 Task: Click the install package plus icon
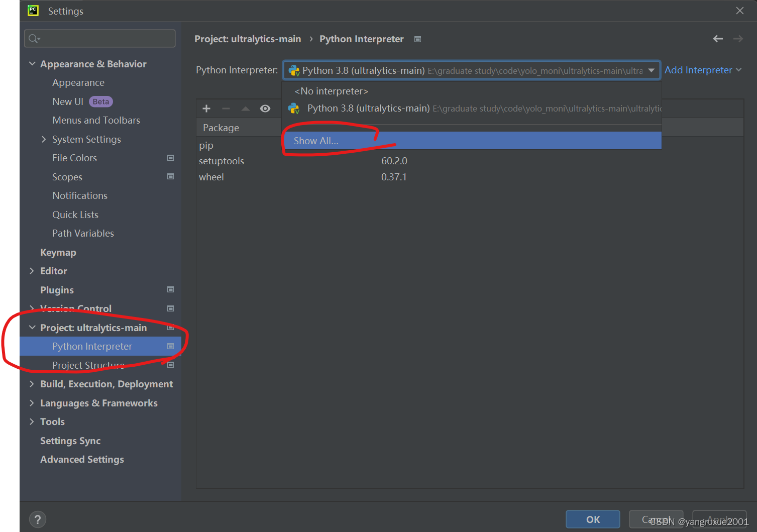pyautogui.click(x=206, y=109)
